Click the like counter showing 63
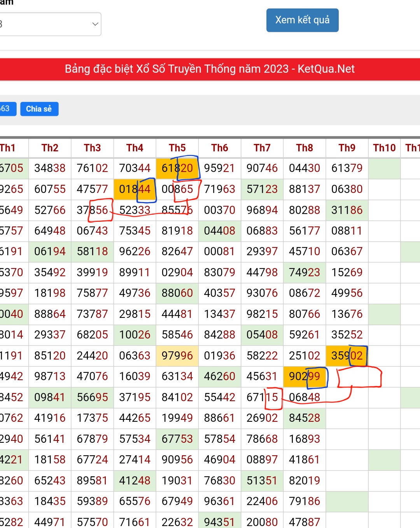 point(7,109)
